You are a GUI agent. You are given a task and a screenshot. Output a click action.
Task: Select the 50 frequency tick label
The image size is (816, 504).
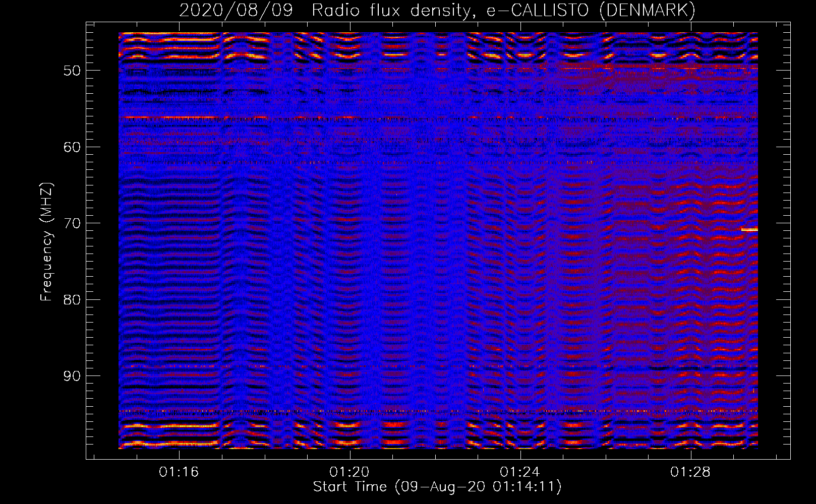point(72,71)
